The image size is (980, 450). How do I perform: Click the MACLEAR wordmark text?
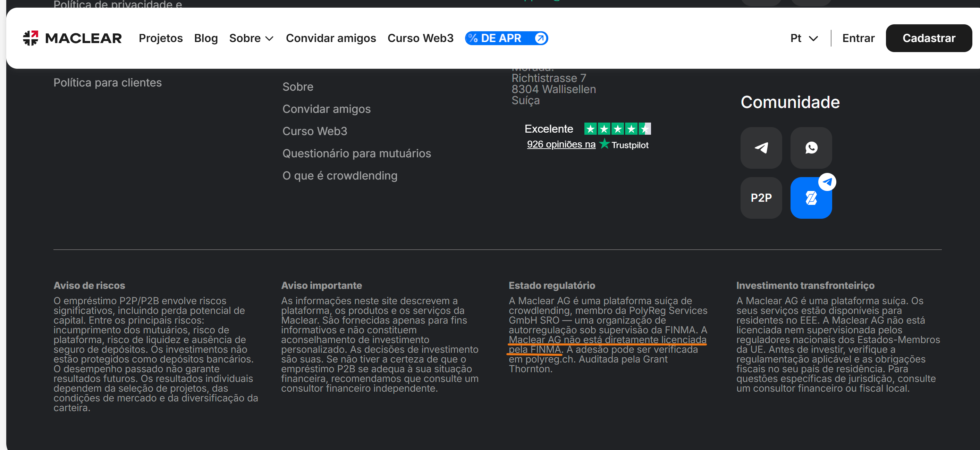coord(83,38)
